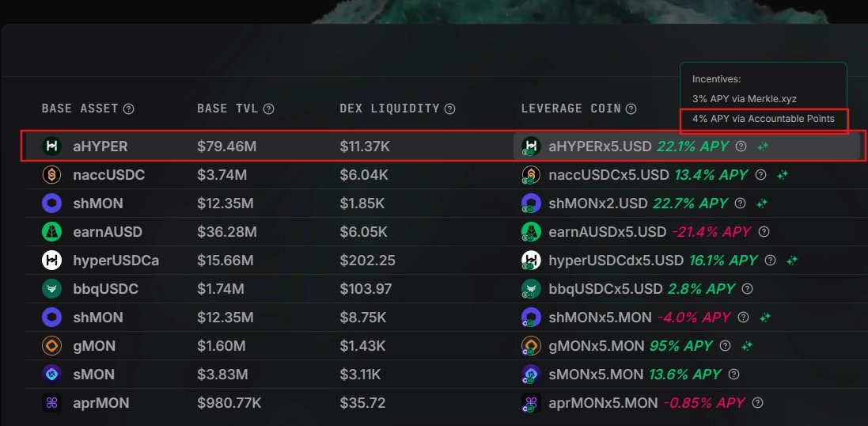Click the help icon beside -0.85% APY

pos(758,403)
